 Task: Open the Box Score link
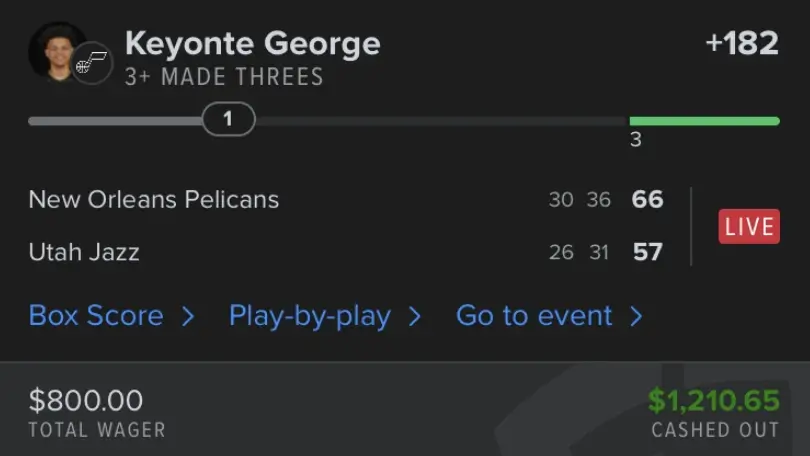click(96, 316)
